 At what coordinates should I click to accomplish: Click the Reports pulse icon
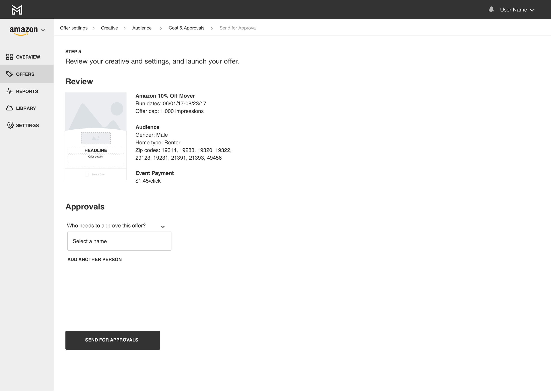9,91
